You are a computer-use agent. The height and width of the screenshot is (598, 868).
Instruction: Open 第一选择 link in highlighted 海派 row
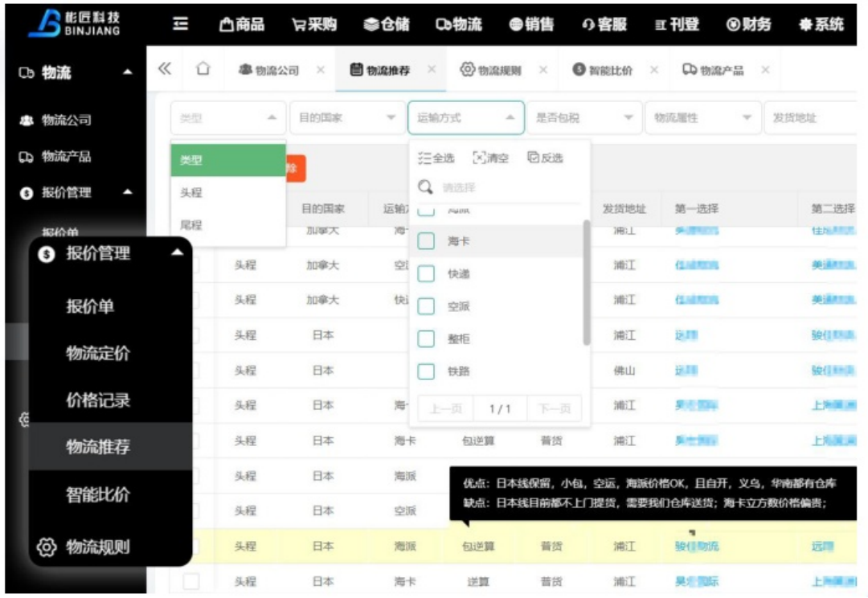pos(696,547)
